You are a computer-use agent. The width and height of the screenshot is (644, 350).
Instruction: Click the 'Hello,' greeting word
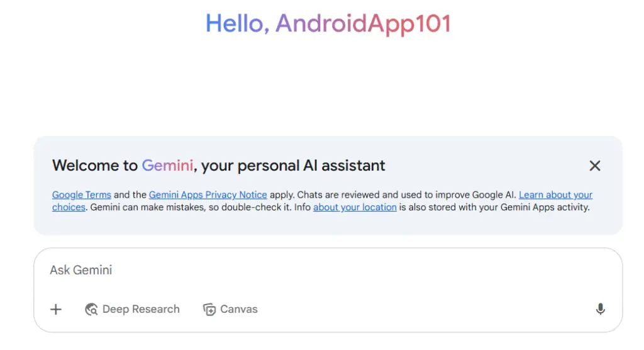[237, 23]
